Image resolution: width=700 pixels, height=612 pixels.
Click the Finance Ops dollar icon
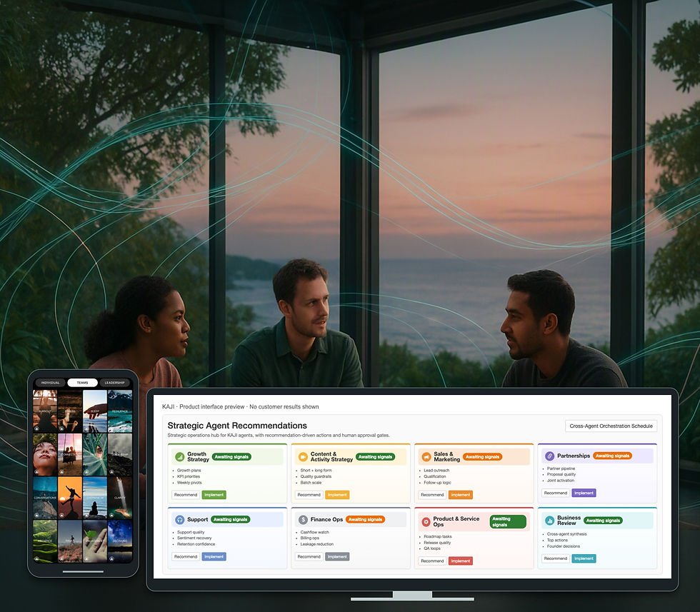(x=303, y=520)
